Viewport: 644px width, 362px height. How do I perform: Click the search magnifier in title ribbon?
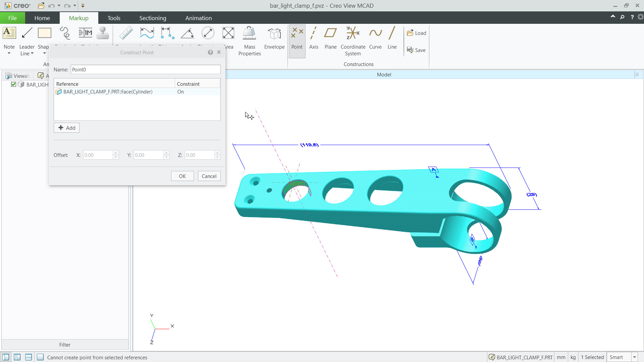click(x=622, y=17)
